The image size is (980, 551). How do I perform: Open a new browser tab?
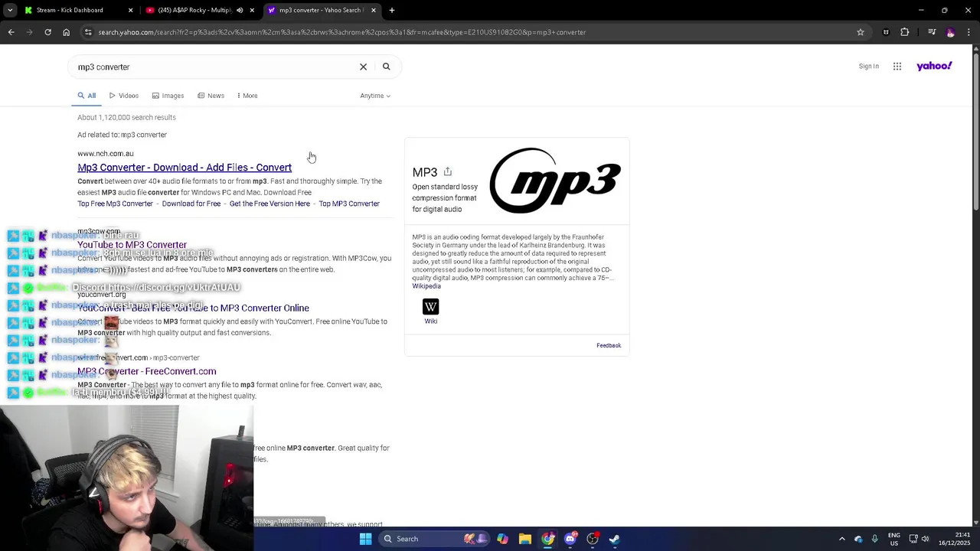tap(392, 10)
